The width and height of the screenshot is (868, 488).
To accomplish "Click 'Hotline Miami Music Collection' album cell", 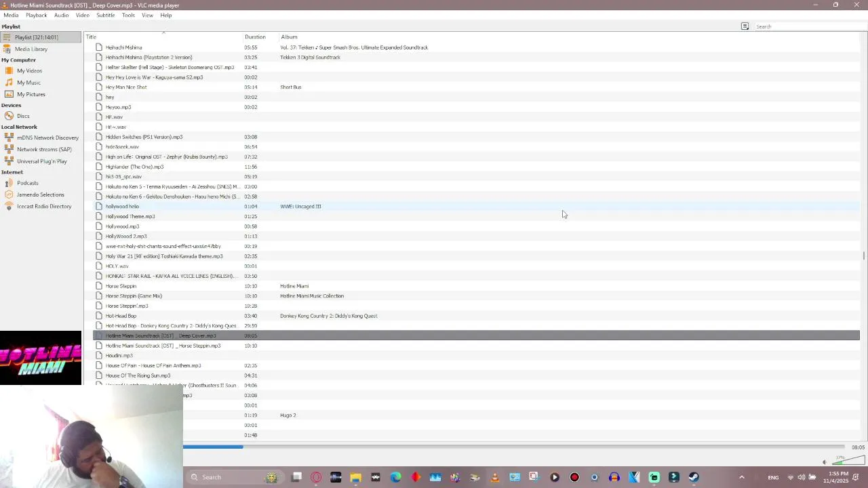I will tap(312, 296).
